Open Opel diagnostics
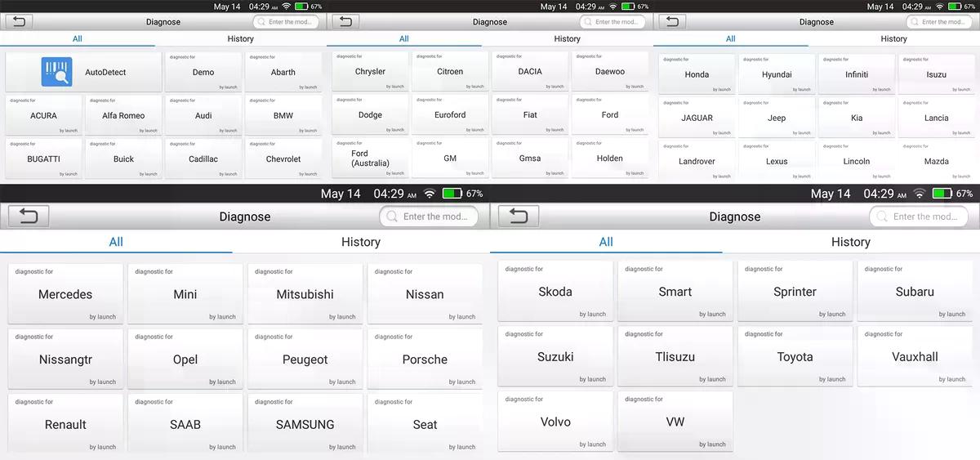The width and height of the screenshot is (980, 460). pyautogui.click(x=185, y=359)
